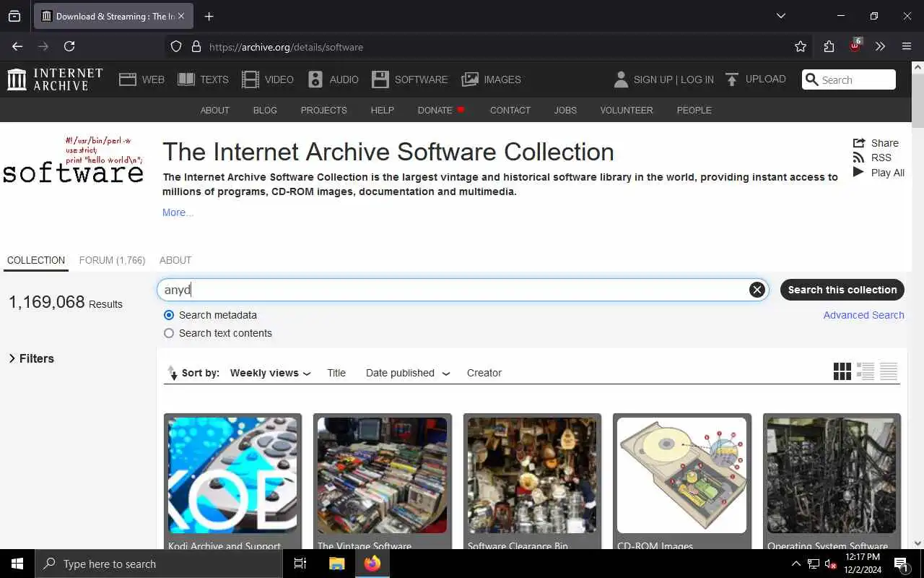Switch to the Forum tab
This screenshot has height=578, width=924.
point(112,260)
